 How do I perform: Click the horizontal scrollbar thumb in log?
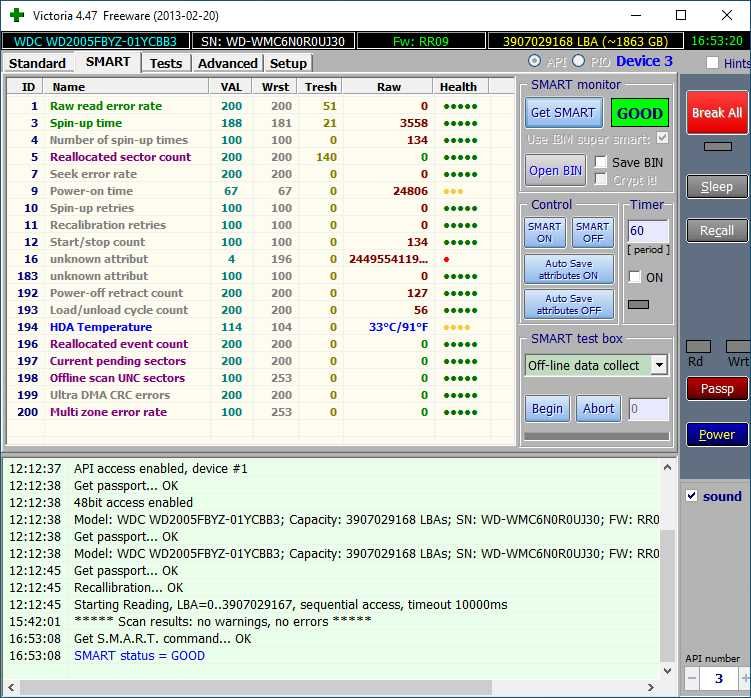pos(255,687)
